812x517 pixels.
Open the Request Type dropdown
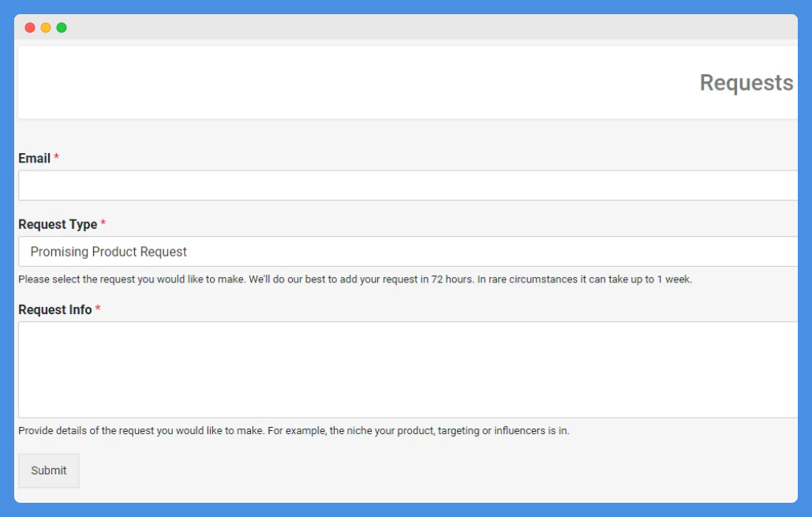(408, 252)
